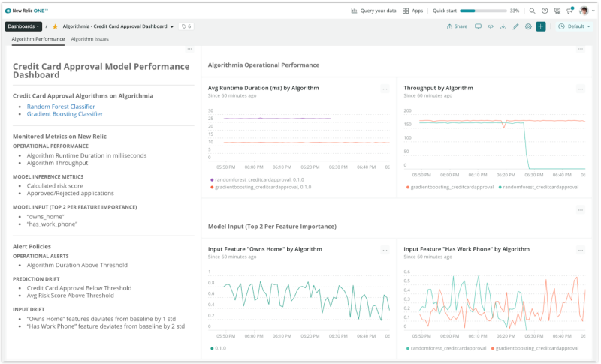
Task: Open ellipsis menu on Avg Runtime Duration chart
Action: (x=385, y=89)
